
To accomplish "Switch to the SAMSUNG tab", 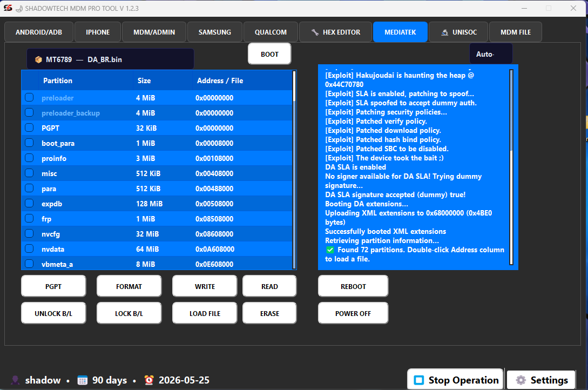I will pos(214,32).
